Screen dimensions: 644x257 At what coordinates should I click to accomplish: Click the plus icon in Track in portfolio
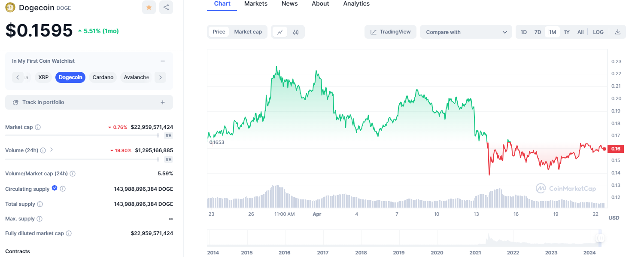[163, 102]
